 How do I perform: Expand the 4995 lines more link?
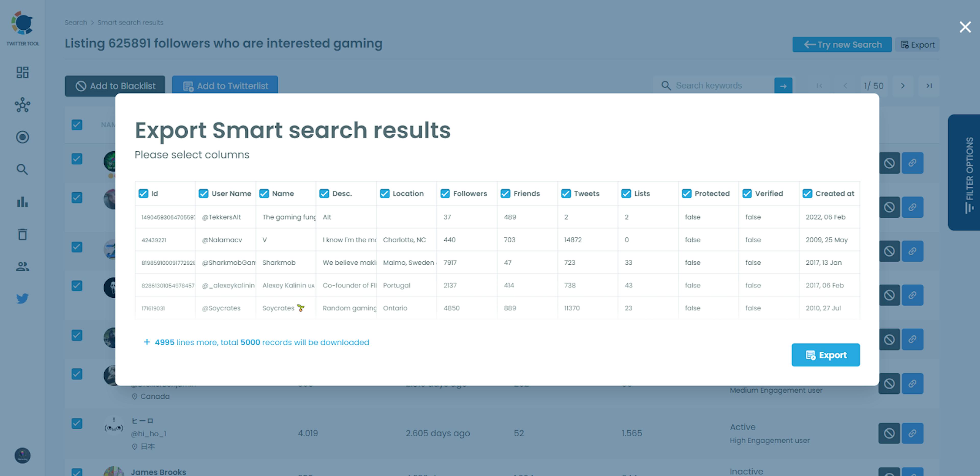click(x=256, y=342)
